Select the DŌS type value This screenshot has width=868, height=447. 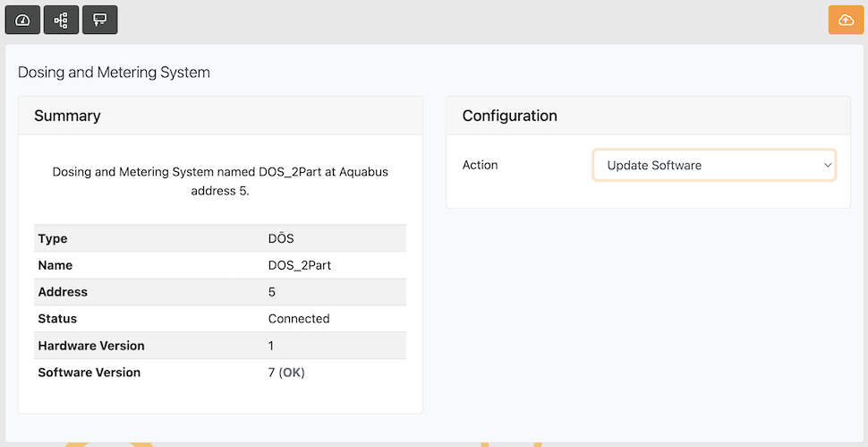click(281, 239)
